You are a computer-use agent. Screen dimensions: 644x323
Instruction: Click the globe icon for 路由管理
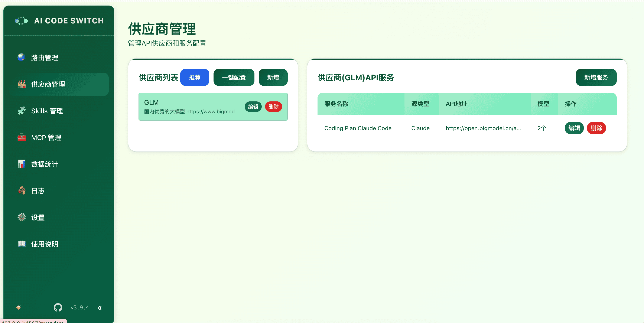22,58
